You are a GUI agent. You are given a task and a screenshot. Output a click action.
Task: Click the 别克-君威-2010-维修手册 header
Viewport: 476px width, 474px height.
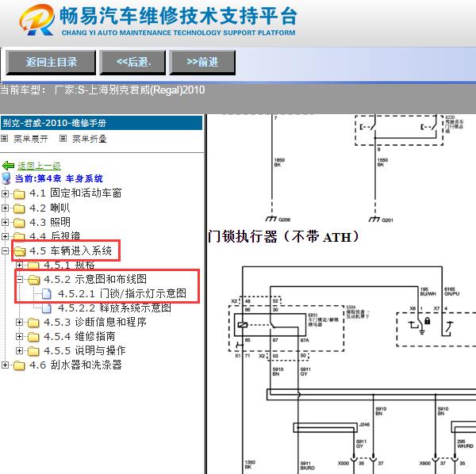coord(102,123)
